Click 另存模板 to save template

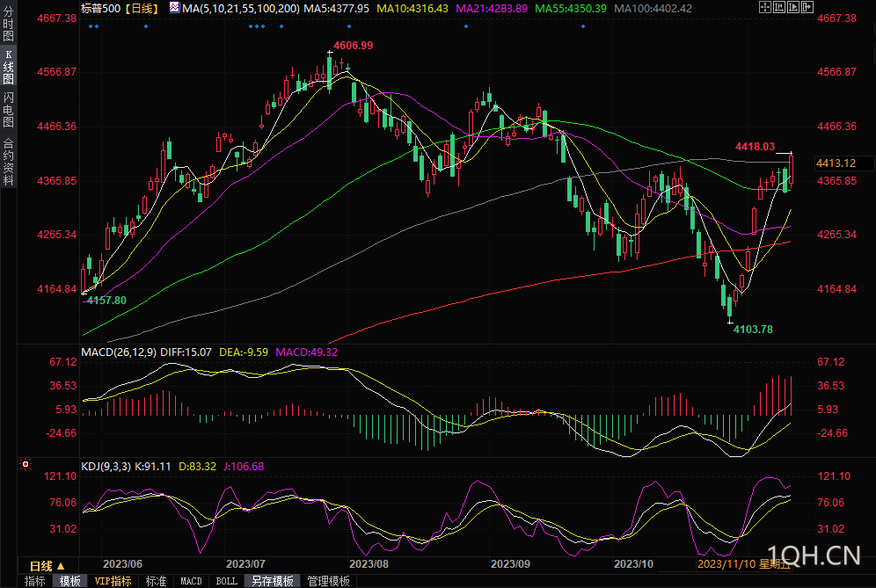[x=272, y=581]
